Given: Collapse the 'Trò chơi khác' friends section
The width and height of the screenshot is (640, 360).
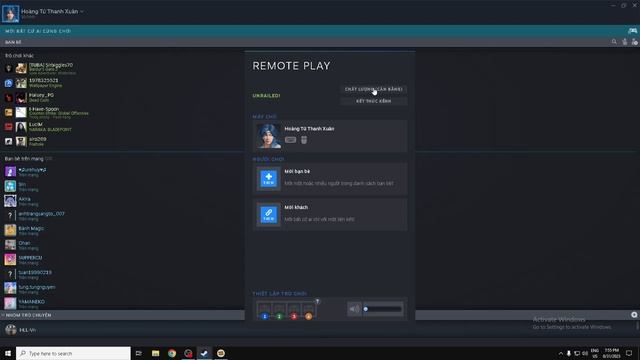Looking at the screenshot, I should pyautogui.click(x=19, y=56).
